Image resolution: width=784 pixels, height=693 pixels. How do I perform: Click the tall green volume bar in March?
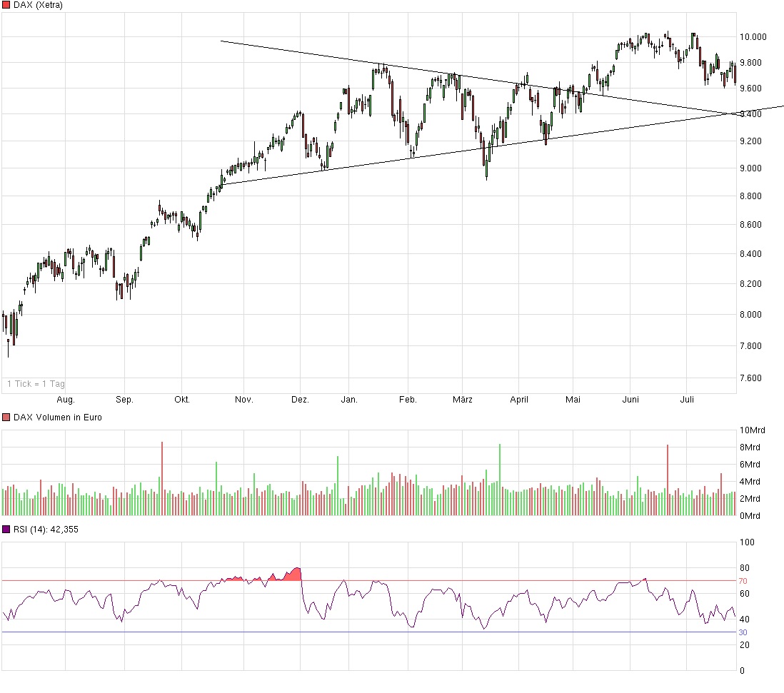coord(500,480)
